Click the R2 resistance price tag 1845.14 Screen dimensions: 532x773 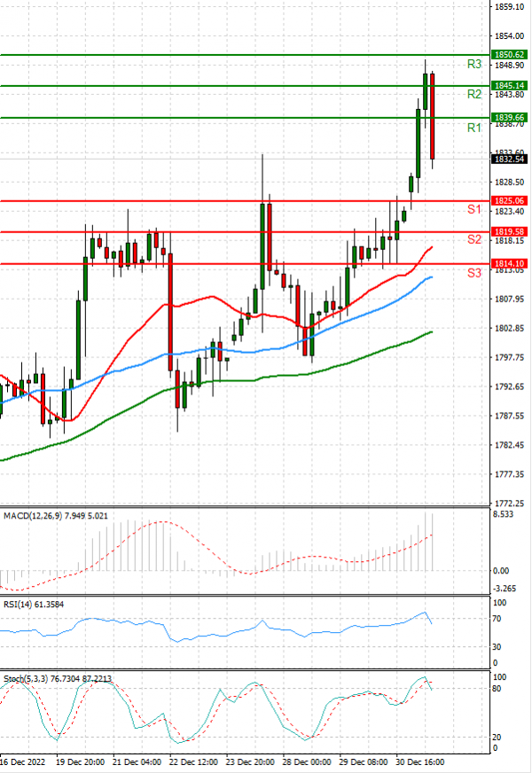coord(509,86)
